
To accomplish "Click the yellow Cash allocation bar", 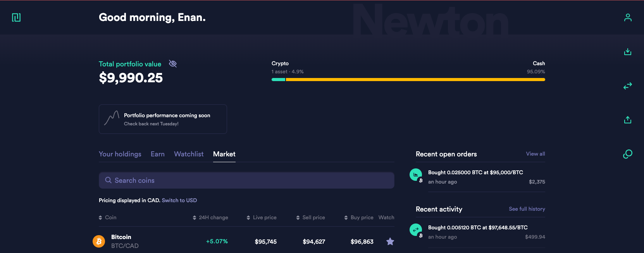I will pos(415,80).
